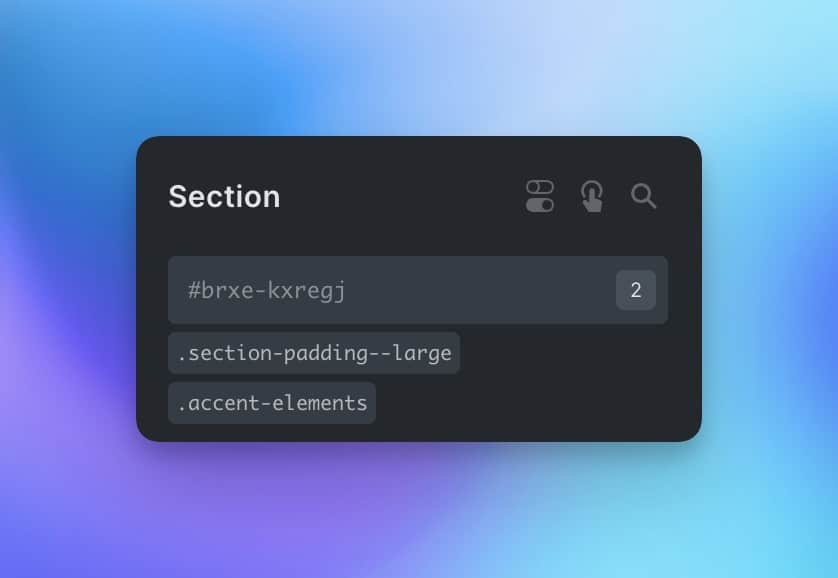Activate the .section-padding--large class chip
Image resolution: width=838 pixels, height=578 pixels.
(314, 353)
